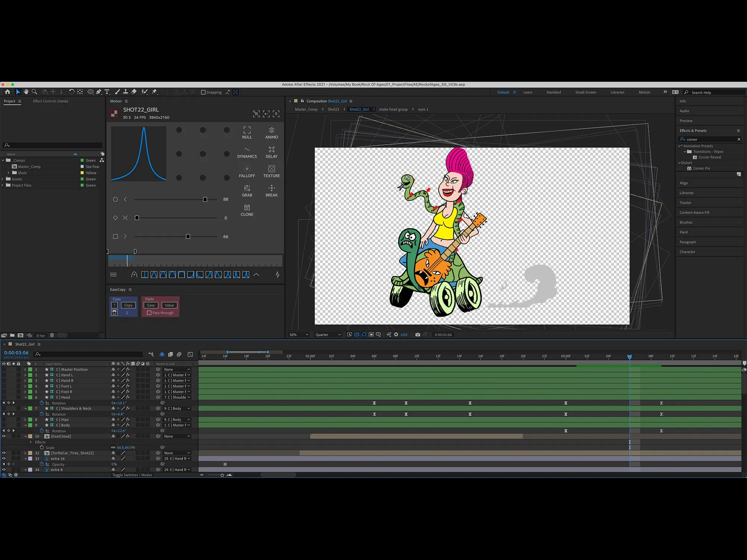This screenshot has height=560, width=747.
Task: Switch to the Effect Controls tab
Action: click(x=50, y=101)
